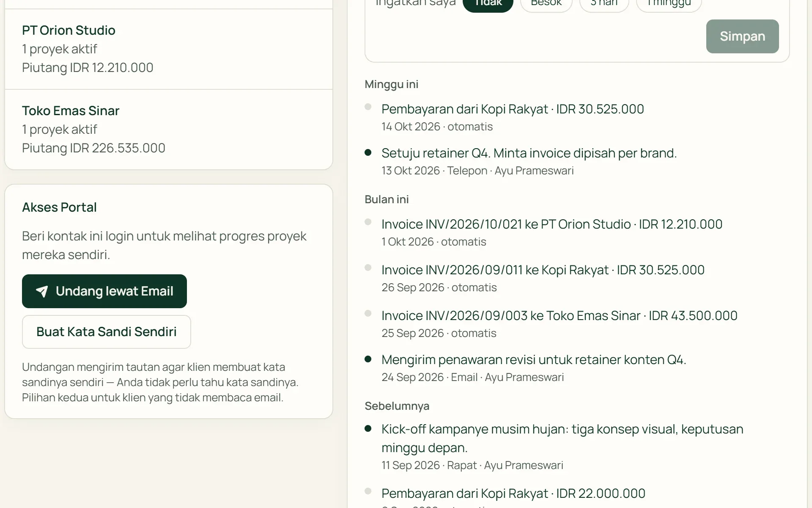
Task: Select the Tidak reminder option
Action: click(x=488, y=4)
